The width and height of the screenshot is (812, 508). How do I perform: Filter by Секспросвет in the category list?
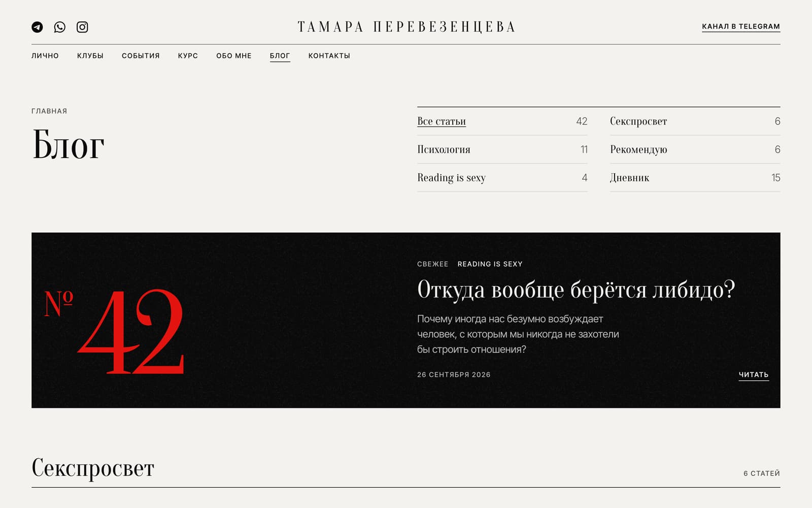click(695, 121)
